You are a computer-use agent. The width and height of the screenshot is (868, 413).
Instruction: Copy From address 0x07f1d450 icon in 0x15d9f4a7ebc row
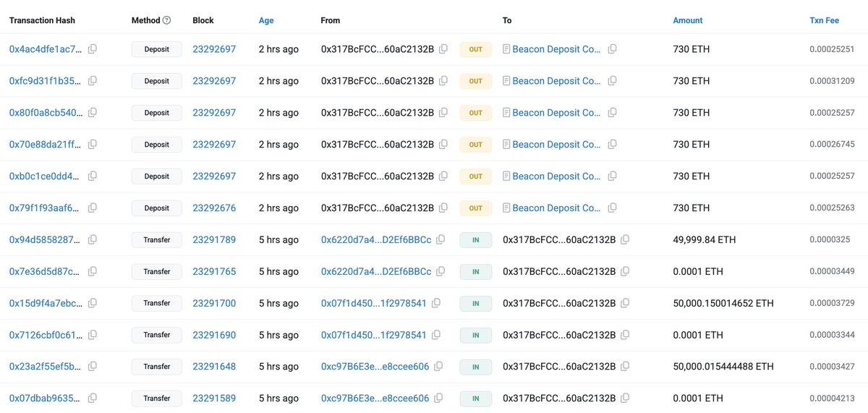click(x=436, y=303)
